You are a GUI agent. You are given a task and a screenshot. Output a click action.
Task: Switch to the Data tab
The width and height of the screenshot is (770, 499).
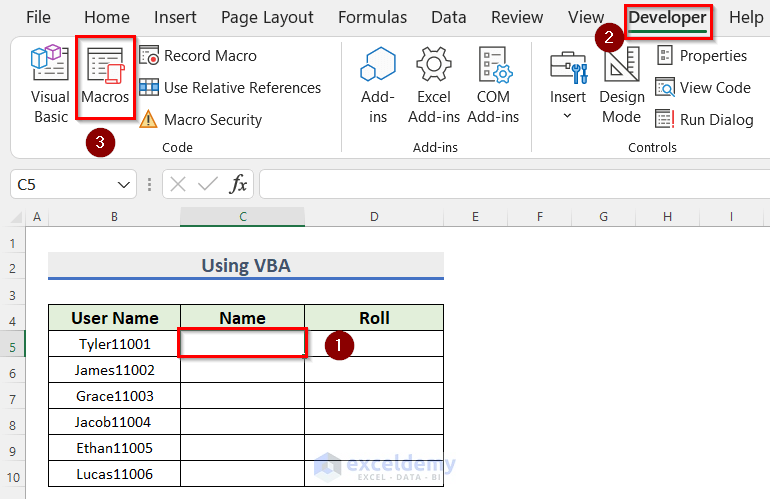click(448, 18)
